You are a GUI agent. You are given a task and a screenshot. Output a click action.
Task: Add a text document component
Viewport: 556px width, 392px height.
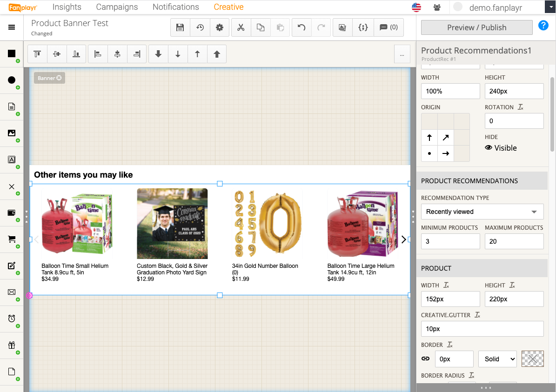(12, 106)
